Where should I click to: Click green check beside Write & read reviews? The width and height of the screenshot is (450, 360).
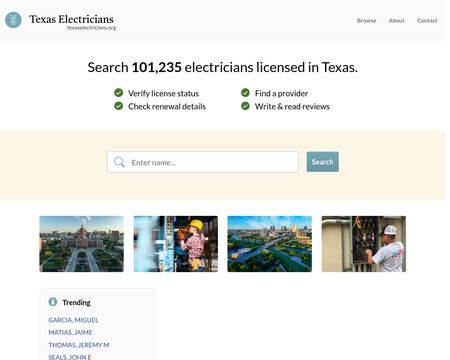pos(245,106)
